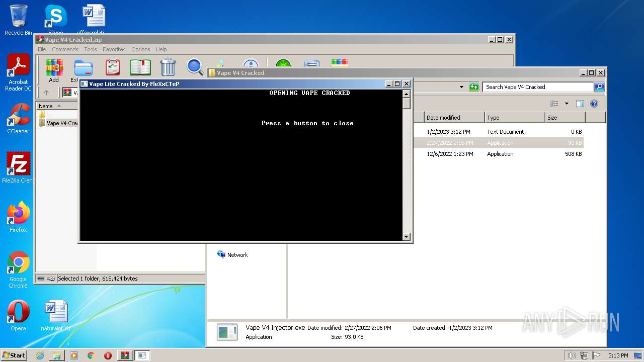
Task: Click scroll up arrow in console window
Action: (407, 94)
